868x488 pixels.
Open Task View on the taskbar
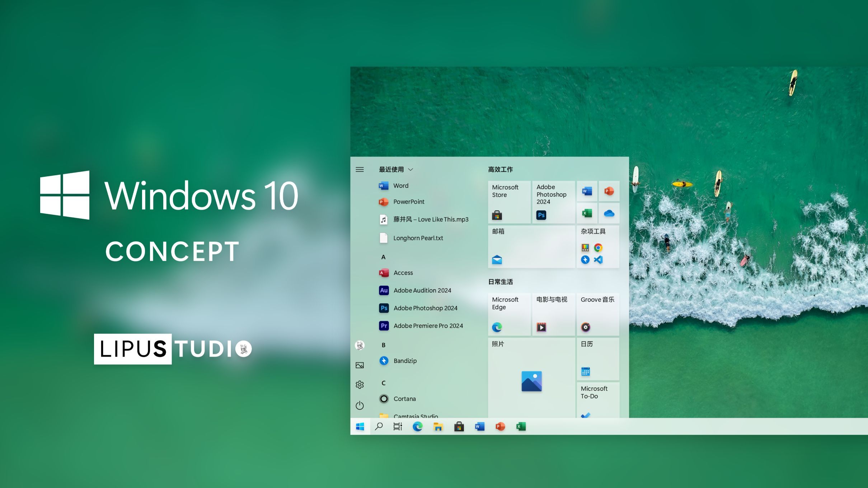tap(398, 426)
